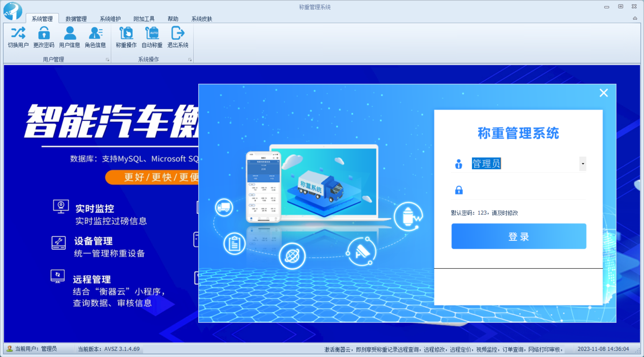Launch 称重操作 weighing operation
The width and height of the screenshot is (644, 357).
click(126, 37)
